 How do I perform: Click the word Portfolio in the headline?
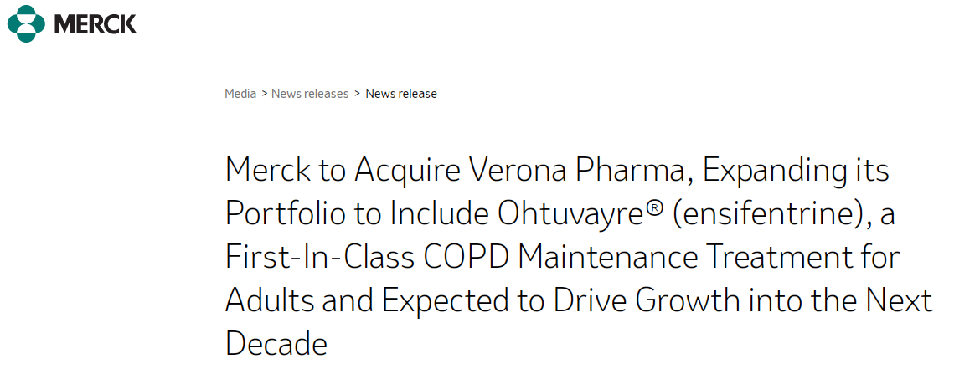point(285,214)
